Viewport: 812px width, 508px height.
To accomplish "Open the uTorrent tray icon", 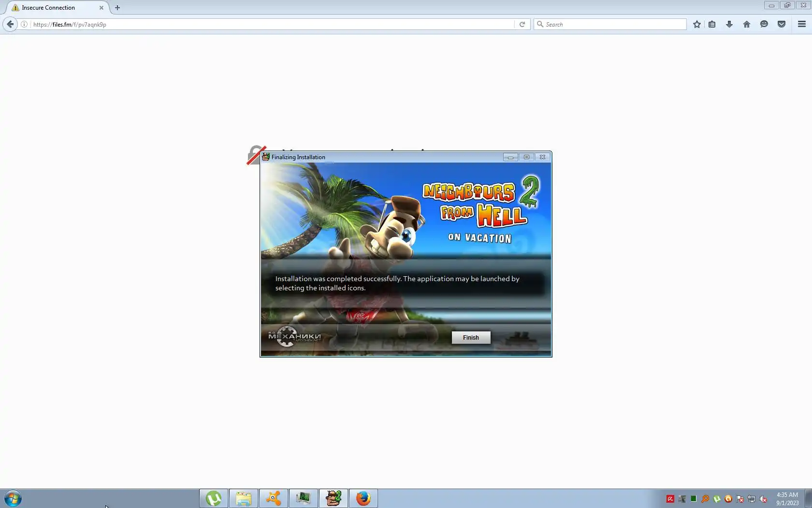I will 717,499.
